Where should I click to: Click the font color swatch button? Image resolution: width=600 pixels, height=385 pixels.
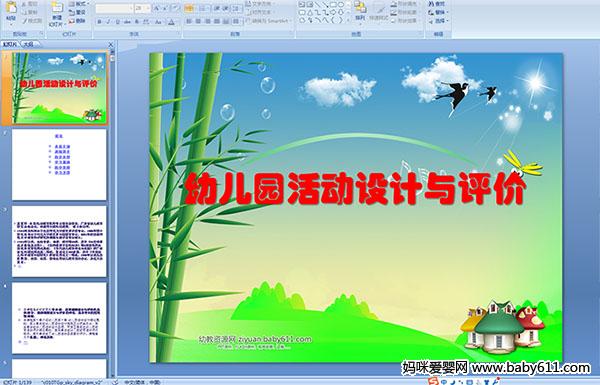(x=171, y=22)
